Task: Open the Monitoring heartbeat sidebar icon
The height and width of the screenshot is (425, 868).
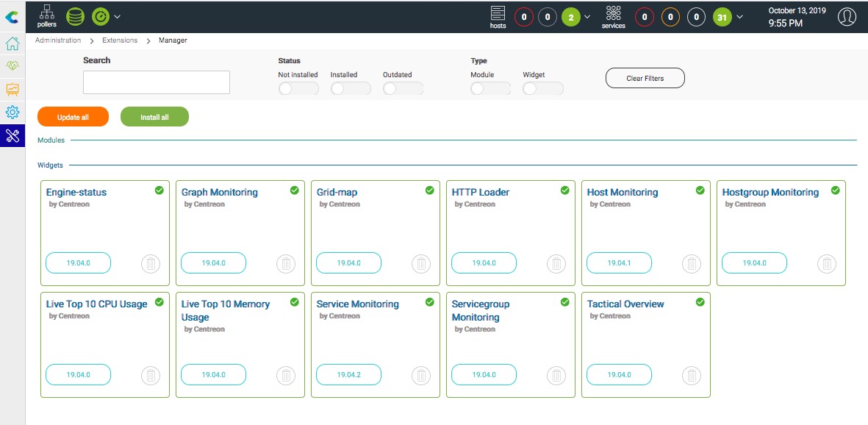Action: [12, 65]
